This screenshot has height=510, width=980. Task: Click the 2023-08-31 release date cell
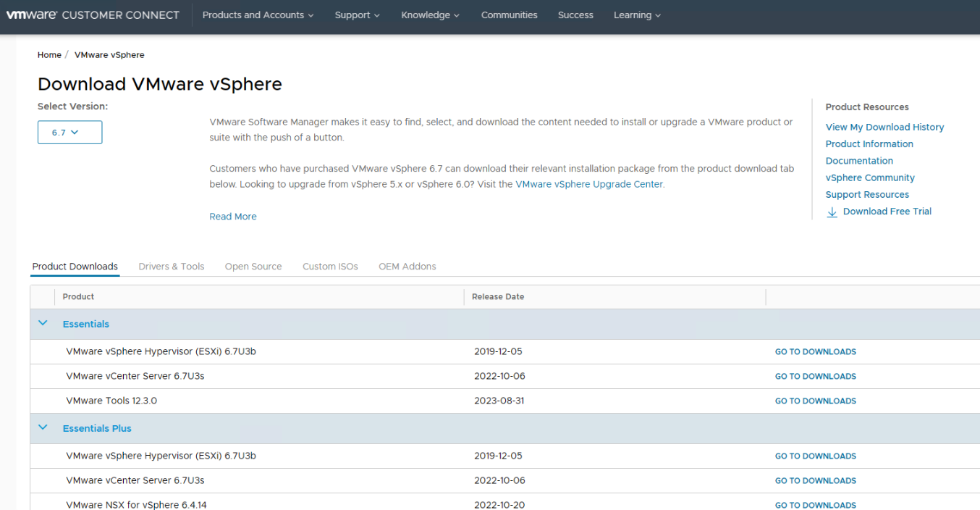pos(499,401)
